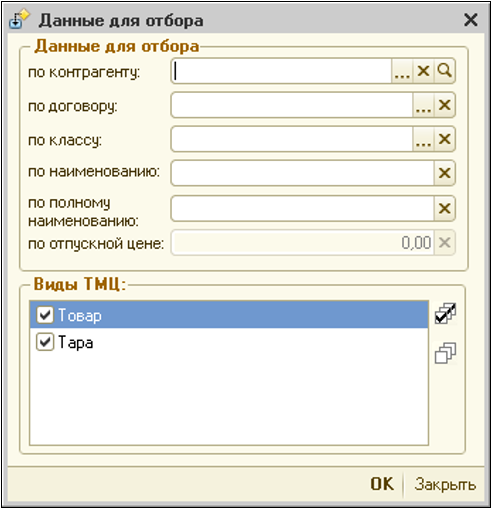The width and height of the screenshot is (492, 508).
Task: Clear the 'по классу' field
Action: pyautogui.click(x=444, y=139)
